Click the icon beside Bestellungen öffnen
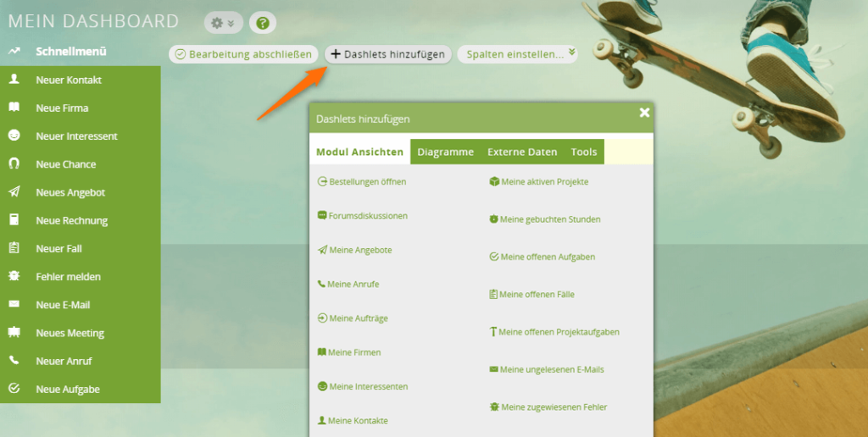This screenshot has height=437, width=868. click(322, 181)
